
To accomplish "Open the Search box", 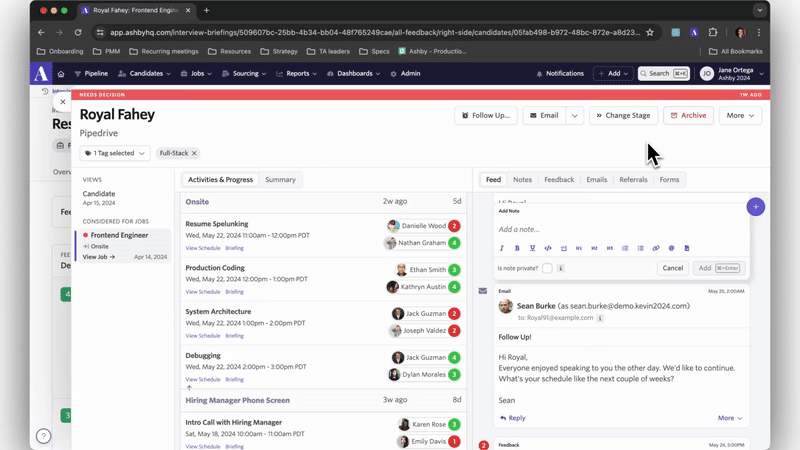I will coord(663,73).
